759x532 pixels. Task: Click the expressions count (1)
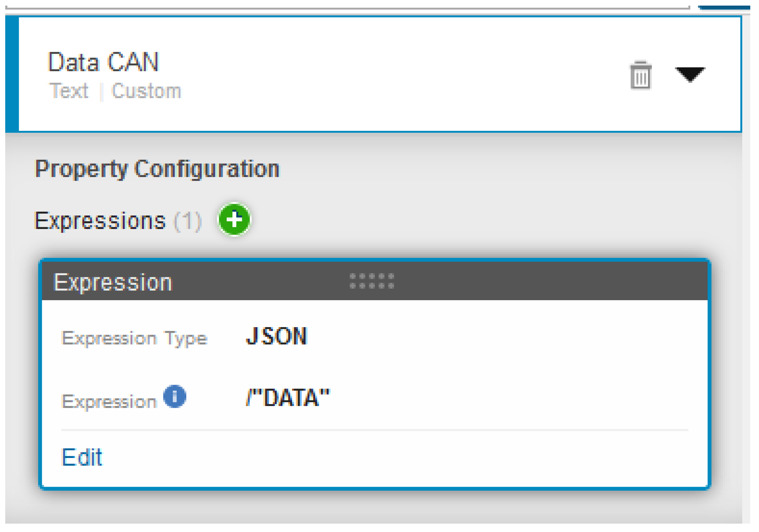click(x=188, y=221)
